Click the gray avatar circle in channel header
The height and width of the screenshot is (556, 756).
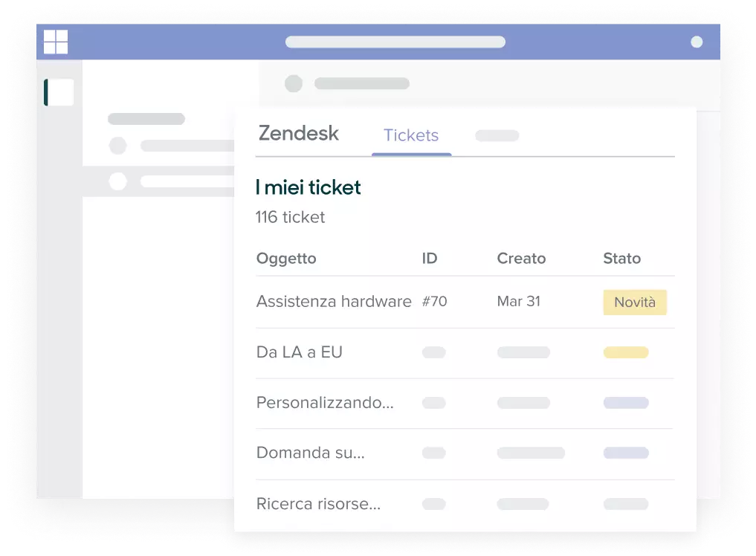click(294, 83)
